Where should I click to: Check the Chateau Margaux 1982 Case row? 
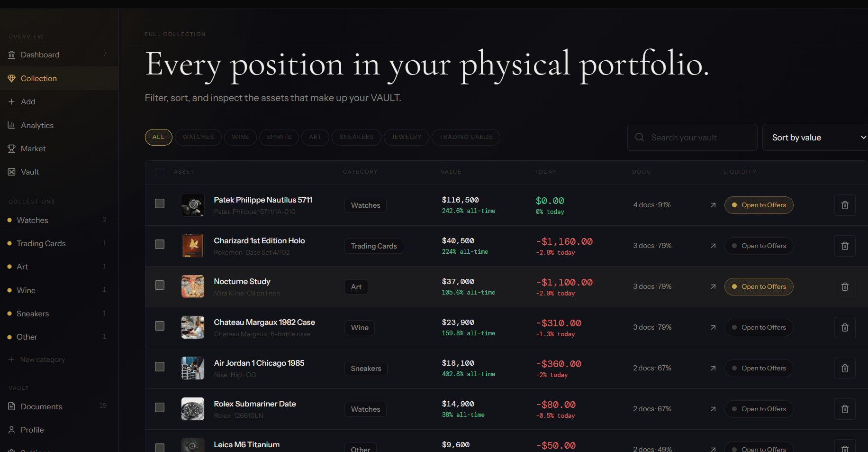160,326
